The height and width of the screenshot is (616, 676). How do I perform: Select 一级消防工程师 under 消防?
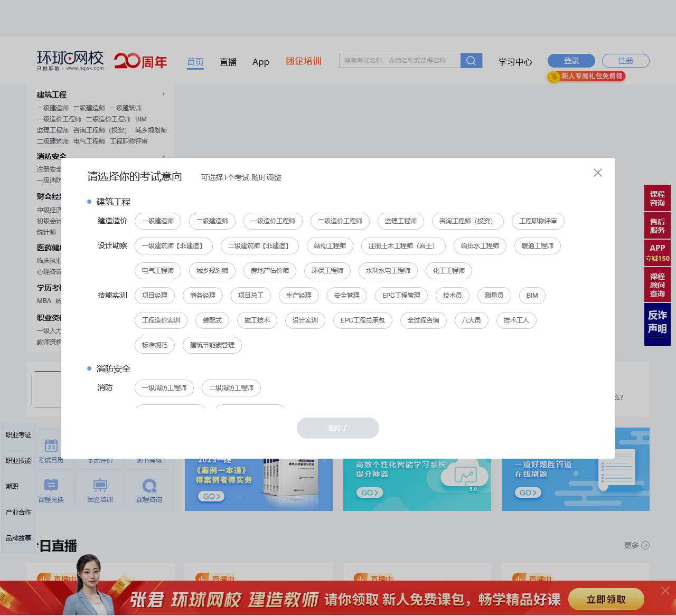pyautogui.click(x=164, y=388)
